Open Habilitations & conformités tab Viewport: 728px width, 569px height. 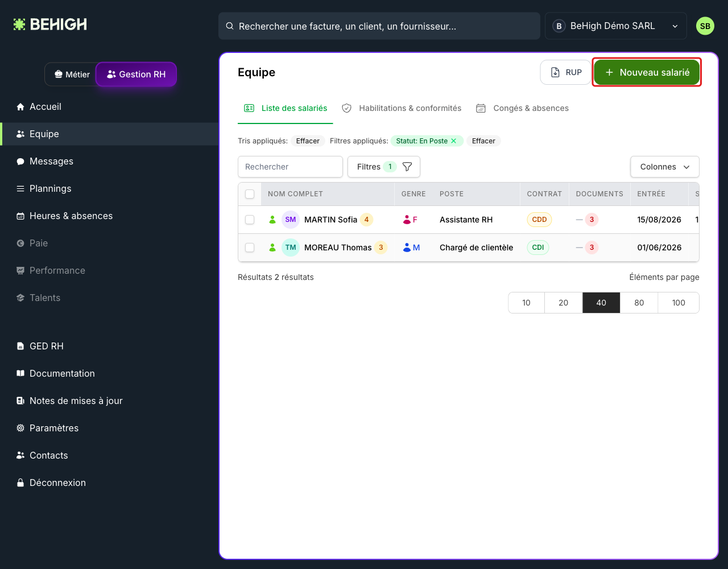tap(402, 108)
